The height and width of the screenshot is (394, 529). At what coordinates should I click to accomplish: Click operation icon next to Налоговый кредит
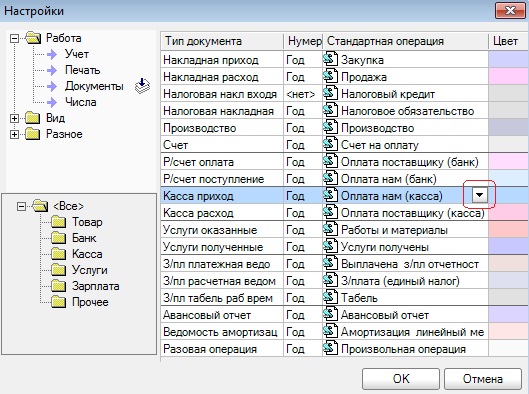coord(330,93)
